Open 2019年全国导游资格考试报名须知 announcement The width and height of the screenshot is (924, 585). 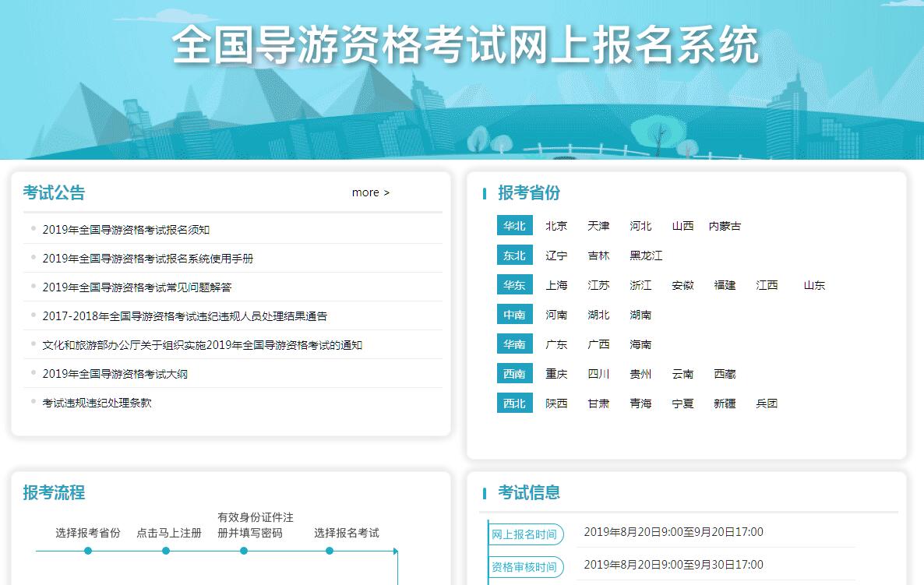125,230
